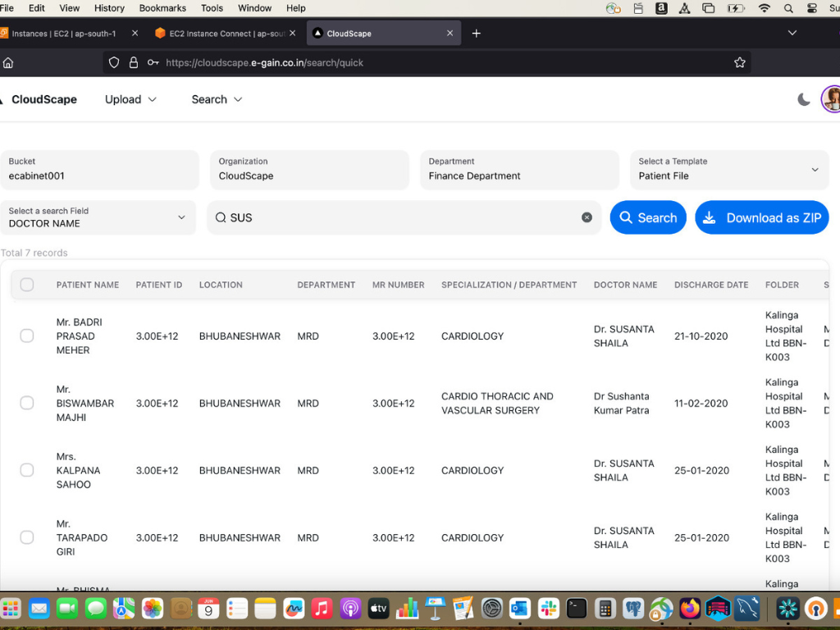This screenshot has width=840, height=630.
Task: Launch Calculator from the dock
Action: pyautogui.click(x=605, y=609)
